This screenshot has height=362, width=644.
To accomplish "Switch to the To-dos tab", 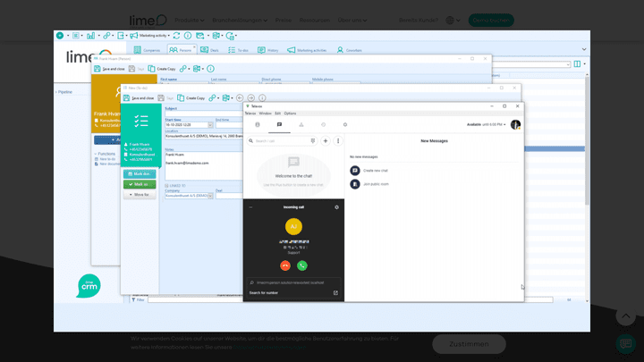I will [238, 50].
